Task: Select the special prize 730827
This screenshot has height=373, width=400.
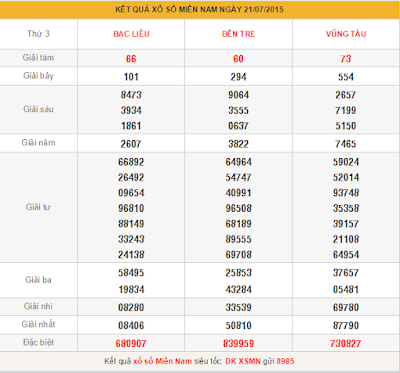Action: pyautogui.click(x=346, y=343)
